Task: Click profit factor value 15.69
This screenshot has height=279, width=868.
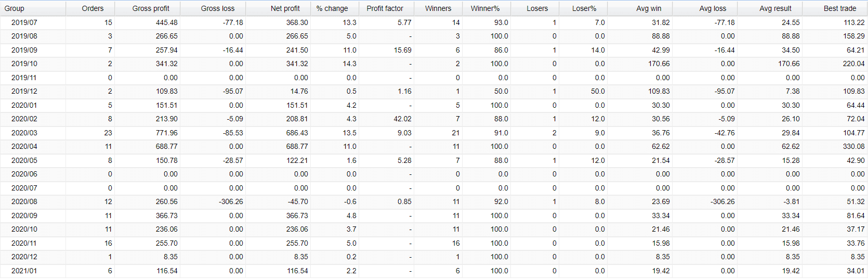Action: (403, 50)
